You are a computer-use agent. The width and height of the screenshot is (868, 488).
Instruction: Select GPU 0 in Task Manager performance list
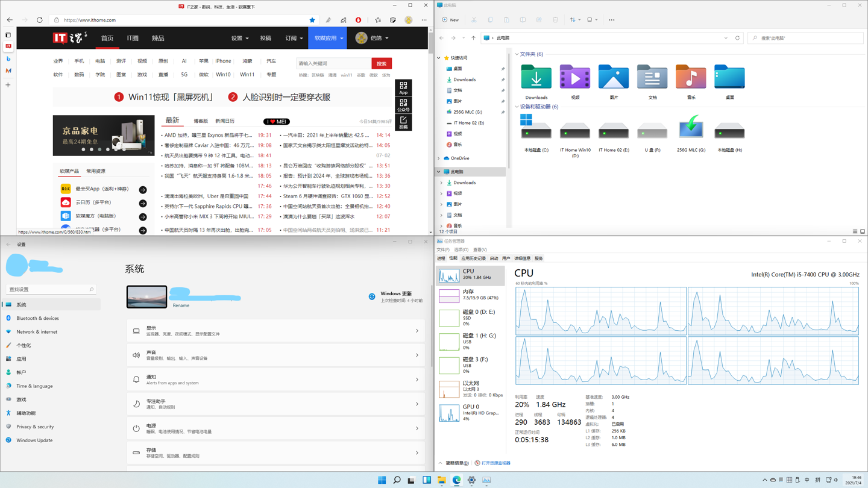[470, 413]
